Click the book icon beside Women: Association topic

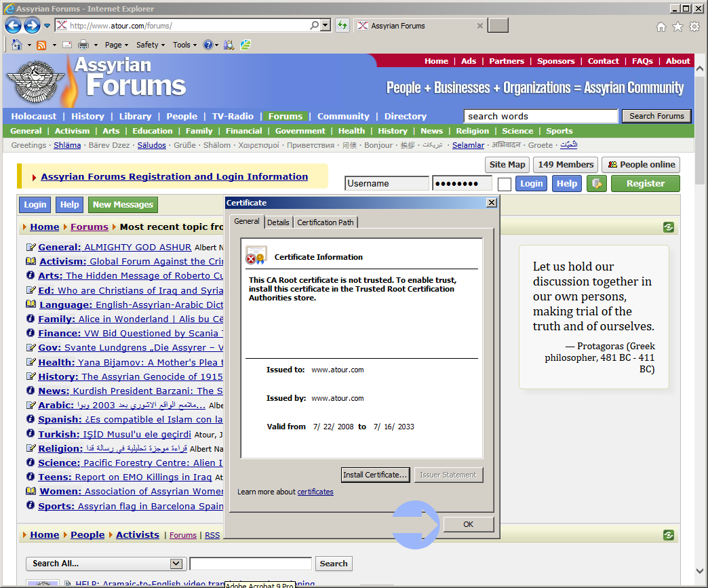click(31, 491)
